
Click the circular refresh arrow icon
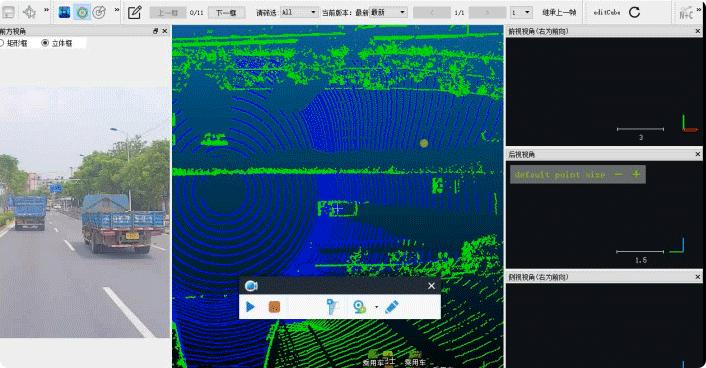[634, 12]
